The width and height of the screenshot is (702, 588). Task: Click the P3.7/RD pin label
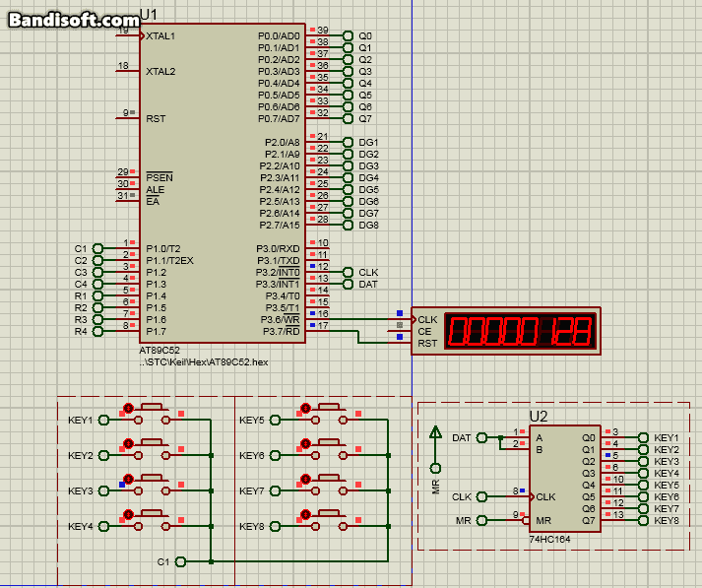282,331
